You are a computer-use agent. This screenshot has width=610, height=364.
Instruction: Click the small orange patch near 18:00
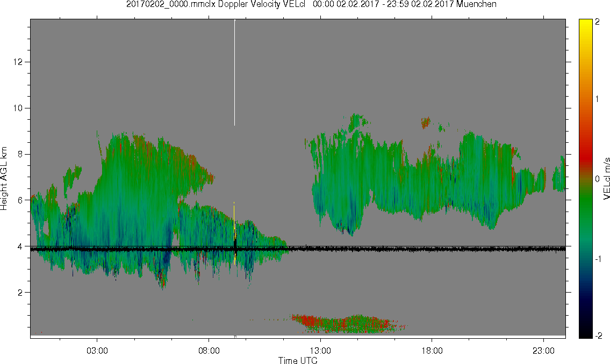426,122
